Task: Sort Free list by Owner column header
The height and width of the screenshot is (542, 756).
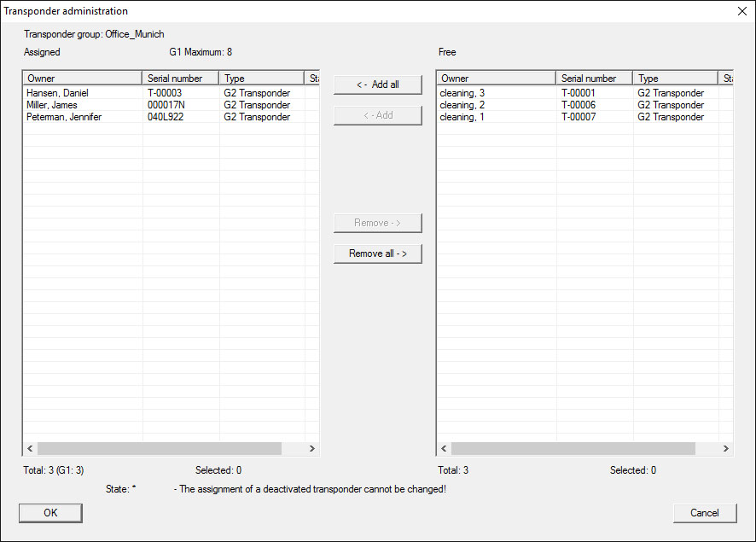Action: 496,79
